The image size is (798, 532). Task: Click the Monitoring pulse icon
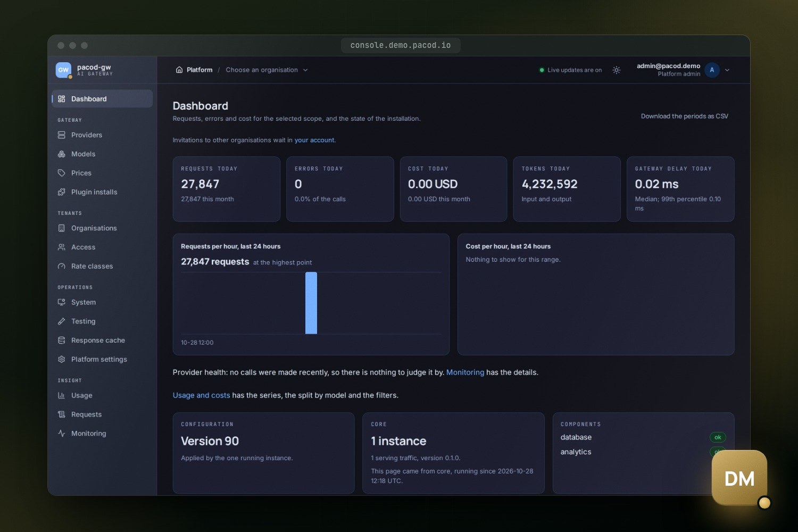click(x=62, y=434)
